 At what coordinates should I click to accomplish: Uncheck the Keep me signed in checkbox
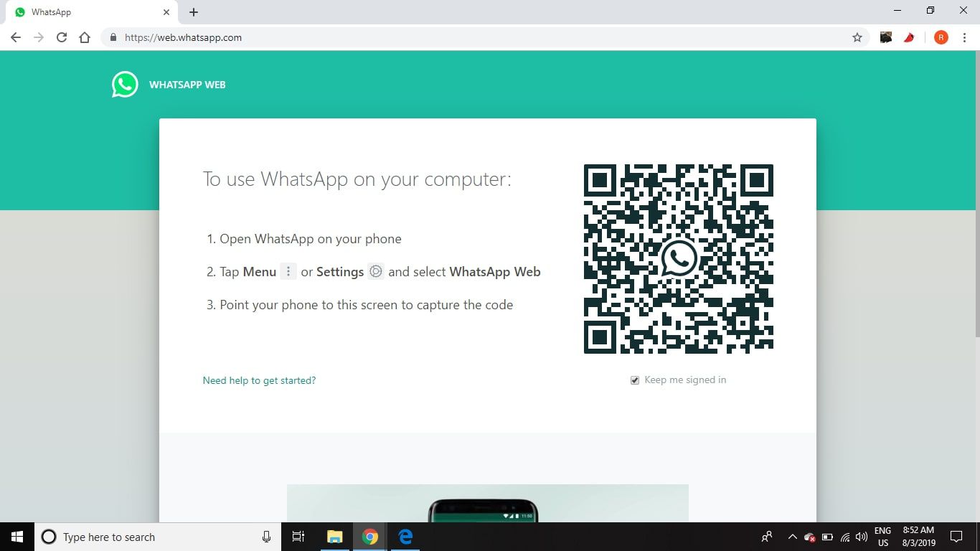click(x=635, y=380)
